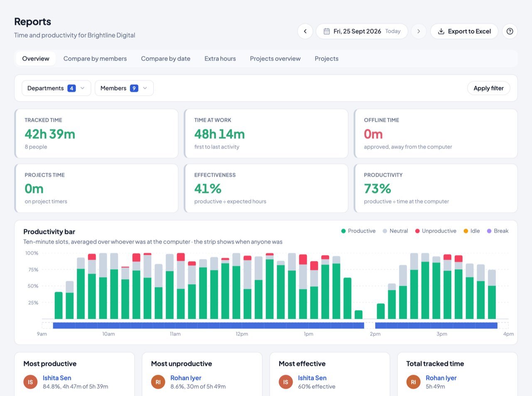
Task: Click Ishita Sen avatar under Most effective
Action: [x=286, y=382]
